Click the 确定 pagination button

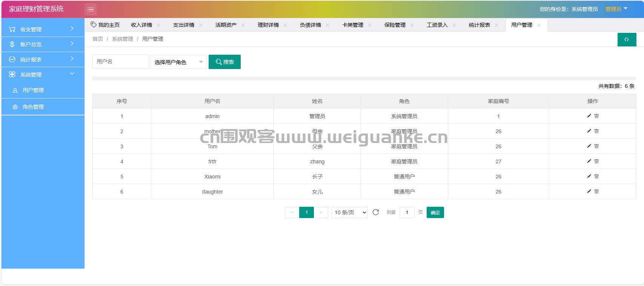(x=435, y=212)
